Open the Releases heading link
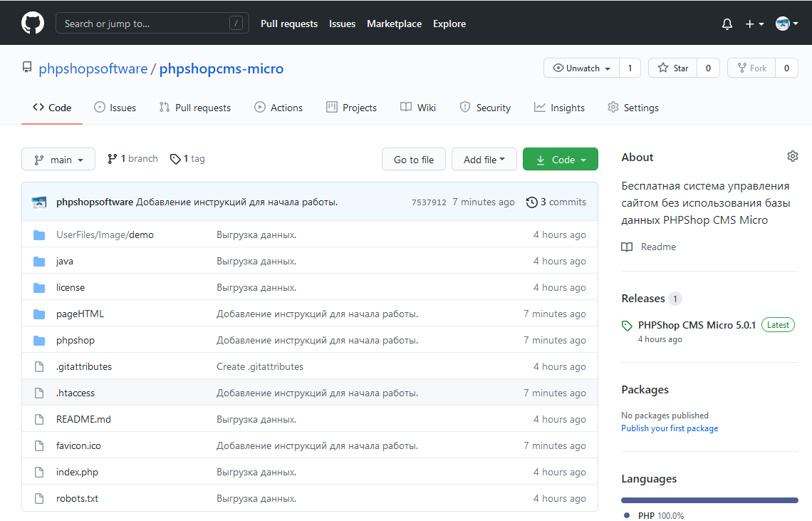The height and width of the screenshot is (521, 812). (643, 299)
